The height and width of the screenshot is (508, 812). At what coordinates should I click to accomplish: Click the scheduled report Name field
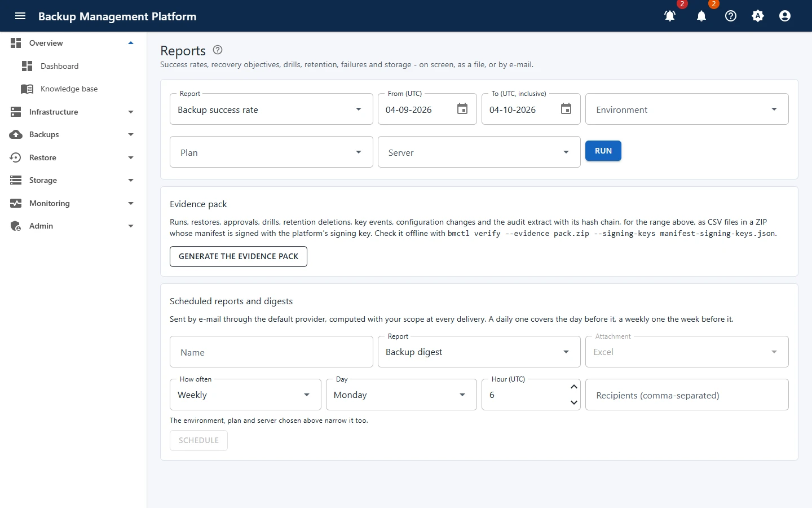point(271,352)
